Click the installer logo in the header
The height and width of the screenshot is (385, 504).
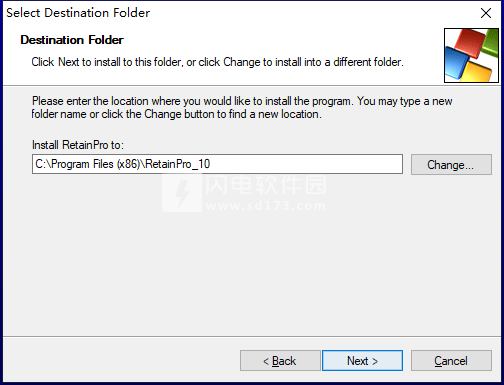pyautogui.click(x=471, y=55)
